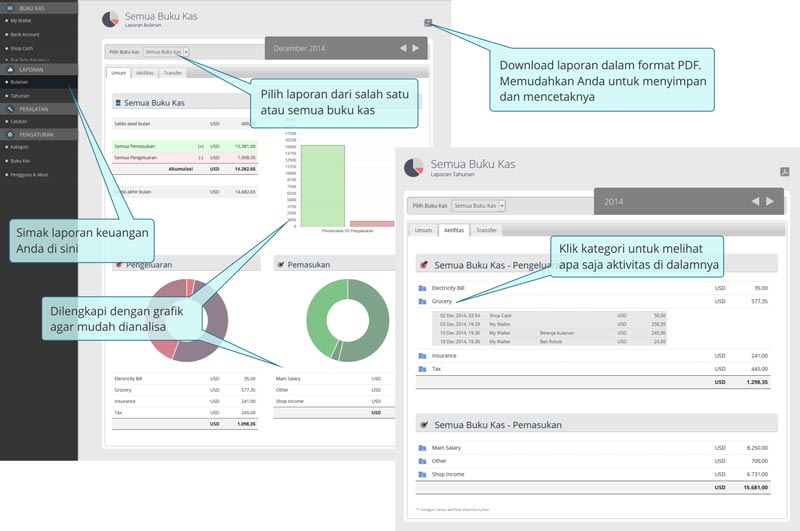This screenshot has width=800, height=531.
Task: Click folder icon next to Tax in annual report
Action: pos(422,369)
